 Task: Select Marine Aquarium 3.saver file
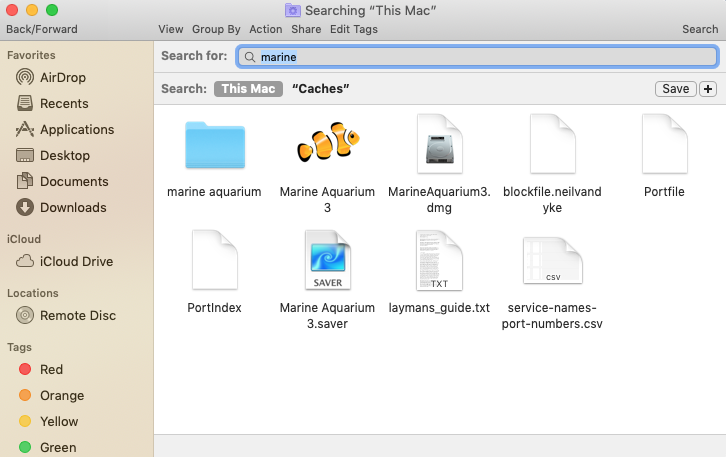327,262
